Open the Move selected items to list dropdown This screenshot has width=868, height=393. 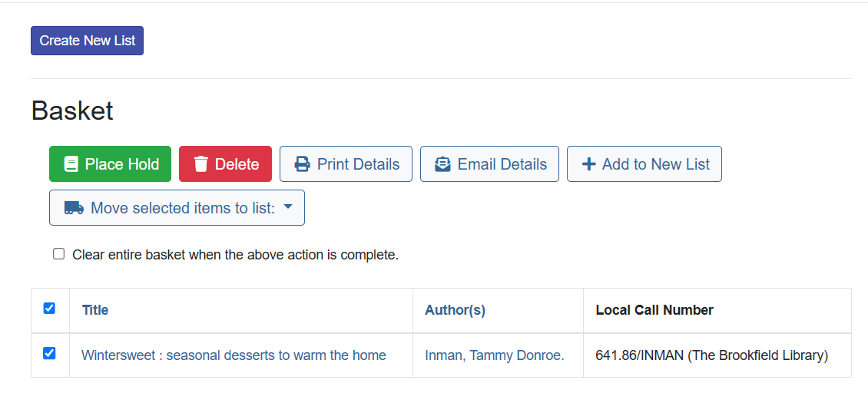(183, 208)
